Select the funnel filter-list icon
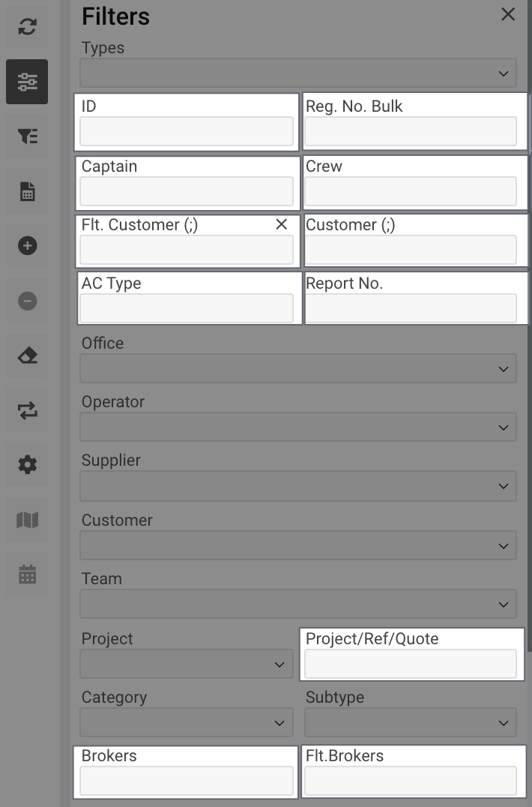The image size is (532, 807). tap(27, 136)
